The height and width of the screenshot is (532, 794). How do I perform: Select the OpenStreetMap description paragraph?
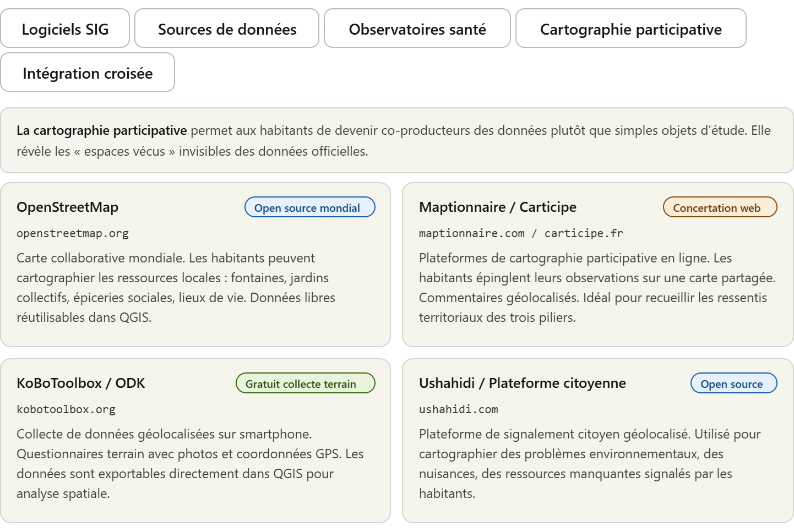(176, 288)
